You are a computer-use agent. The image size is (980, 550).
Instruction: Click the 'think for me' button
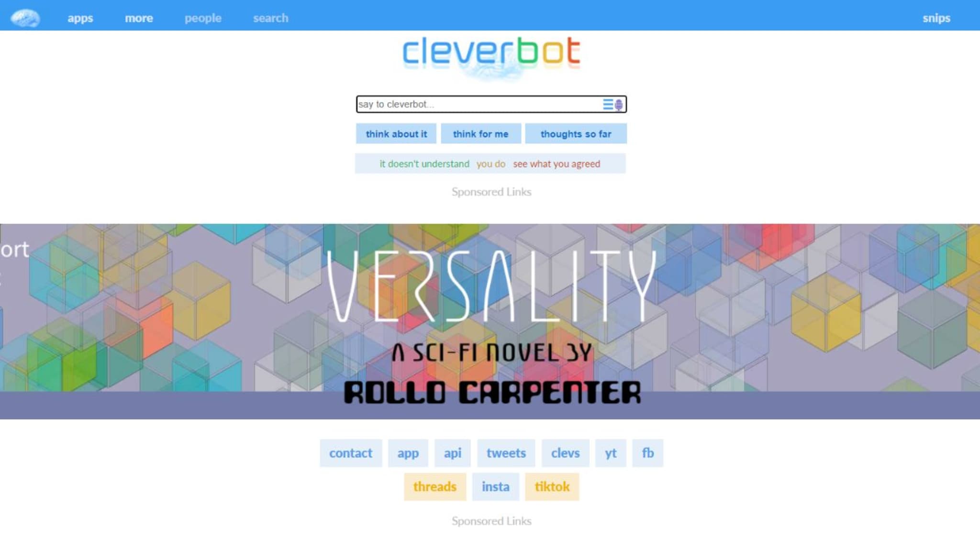480,134
